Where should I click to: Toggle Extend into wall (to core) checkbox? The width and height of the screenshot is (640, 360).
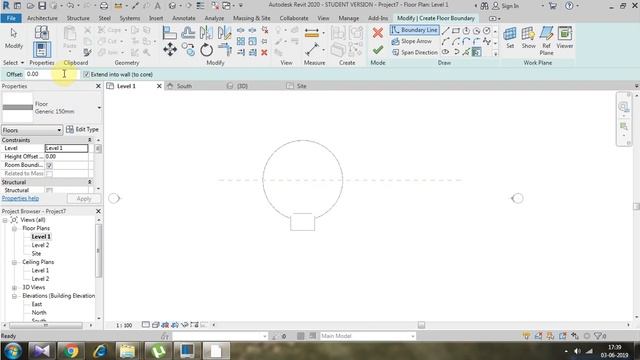tap(86, 74)
